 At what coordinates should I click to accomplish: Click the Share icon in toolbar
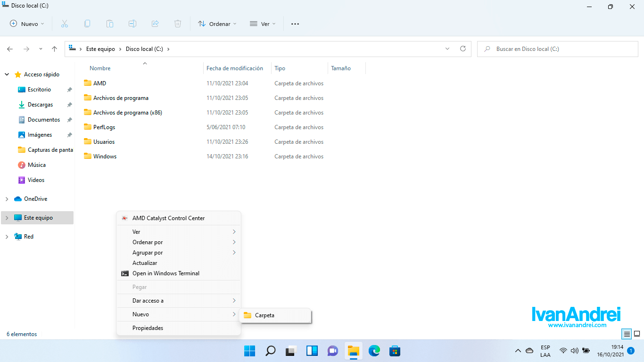point(155,24)
